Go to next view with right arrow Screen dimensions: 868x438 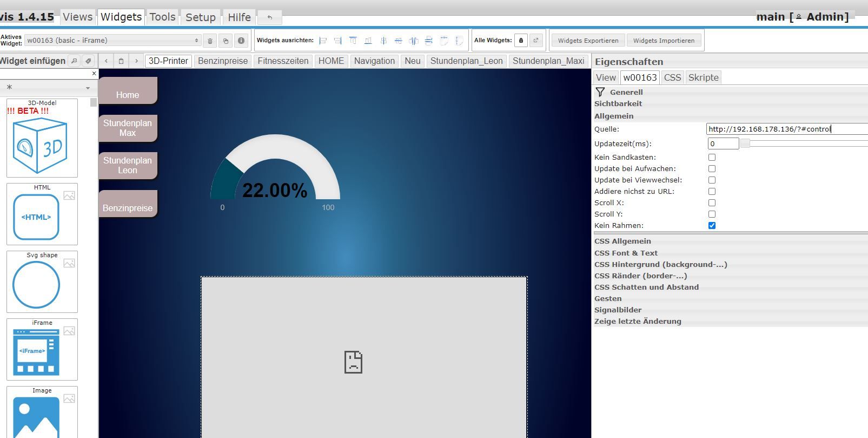click(x=136, y=61)
